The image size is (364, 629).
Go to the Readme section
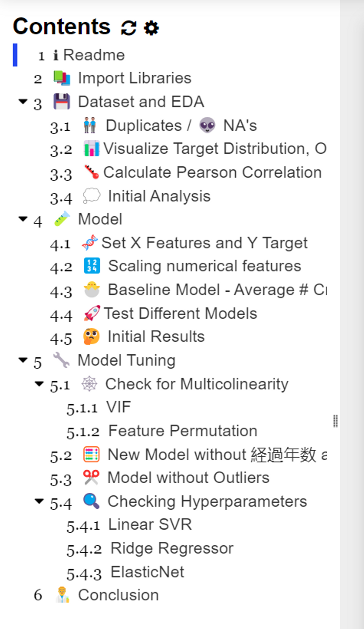(x=94, y=55)
